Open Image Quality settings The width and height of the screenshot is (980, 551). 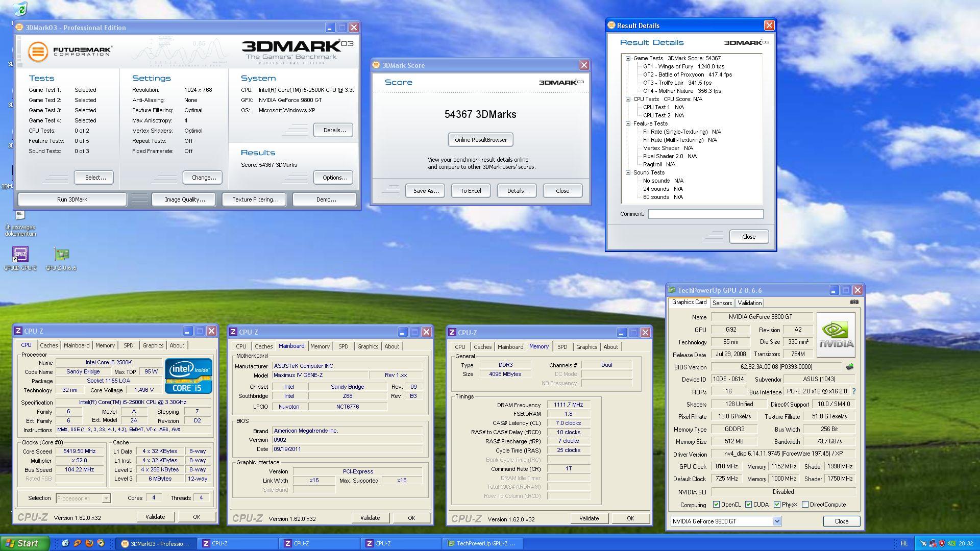(x=184, y=199)
